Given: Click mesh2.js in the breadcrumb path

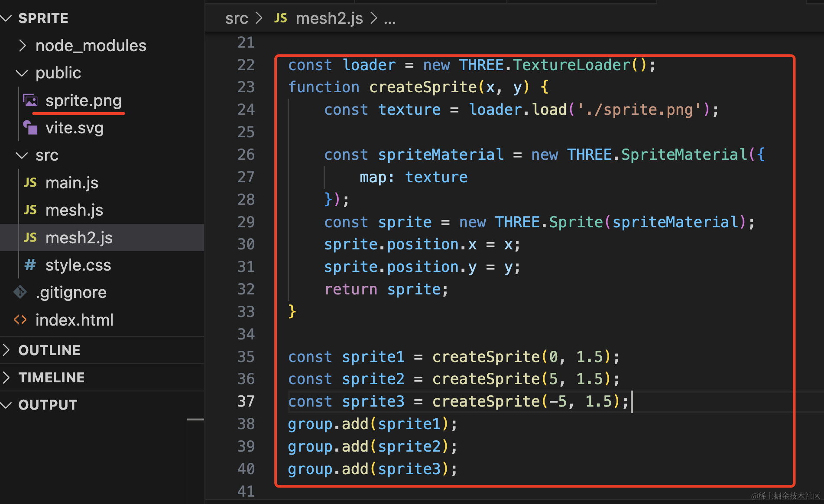Looking at the screenshot, I should coord(329,18).
